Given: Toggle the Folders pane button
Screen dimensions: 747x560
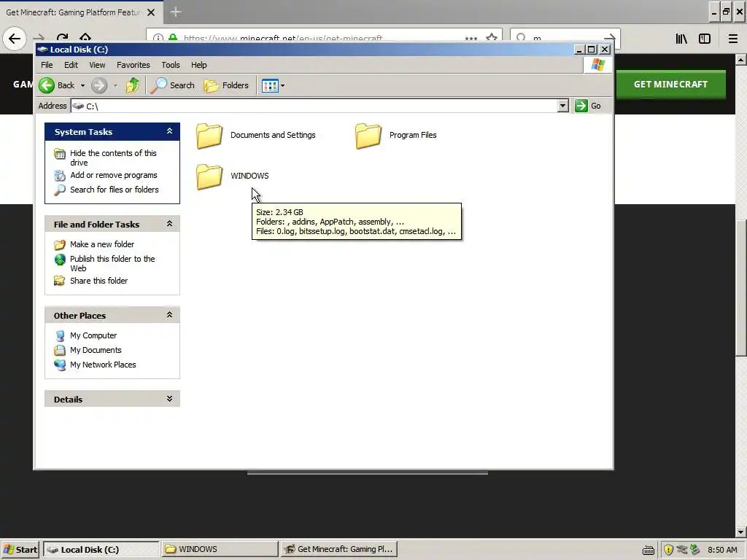Looking at the screenshot, I should coord(226,85).
